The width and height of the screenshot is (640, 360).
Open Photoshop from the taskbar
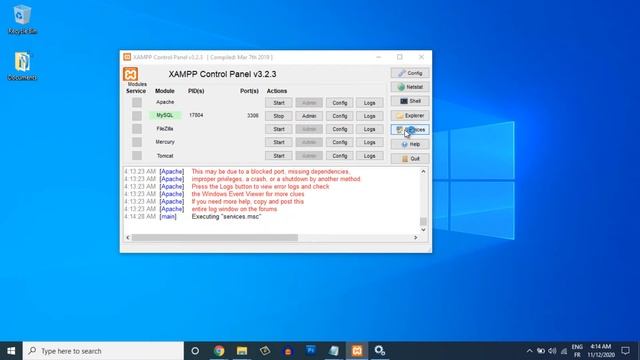[311, 351]
